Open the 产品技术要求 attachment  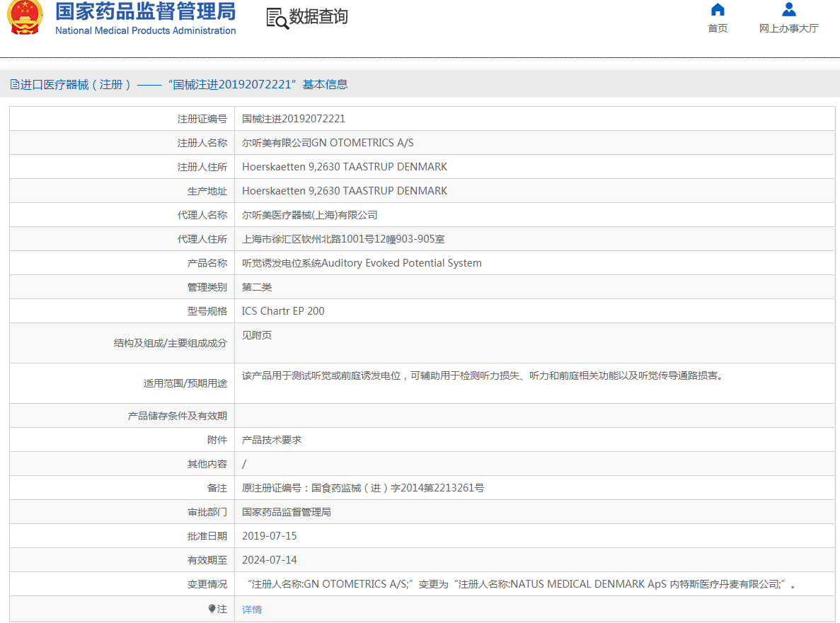pyautogui.click(x=272, y=440)
